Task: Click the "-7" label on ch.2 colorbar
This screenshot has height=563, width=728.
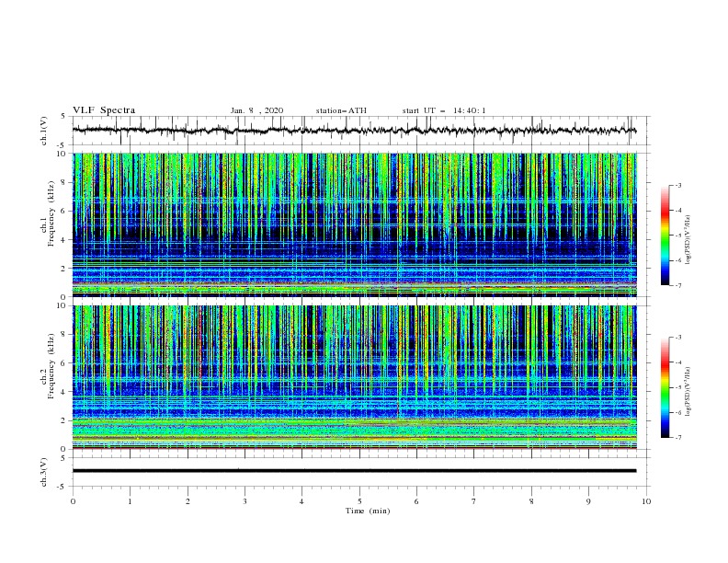Action: (677, 438)
